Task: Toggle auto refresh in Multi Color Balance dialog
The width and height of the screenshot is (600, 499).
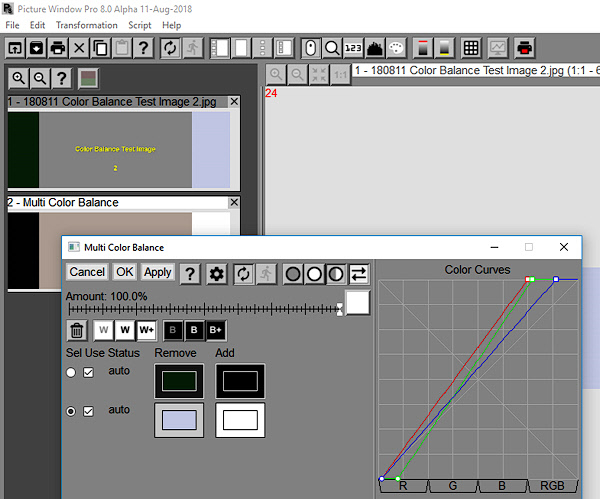Action: (x=243, y=274)
